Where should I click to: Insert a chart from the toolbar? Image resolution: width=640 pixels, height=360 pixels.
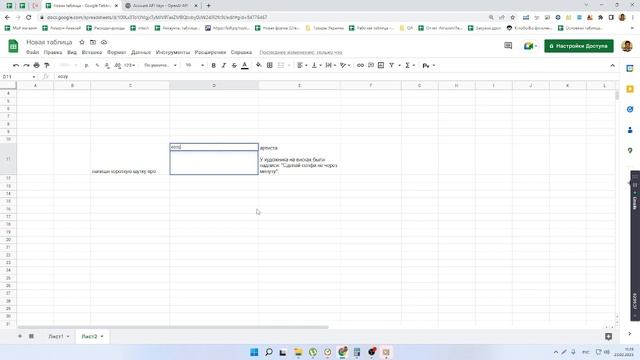[x=381, y=65]
